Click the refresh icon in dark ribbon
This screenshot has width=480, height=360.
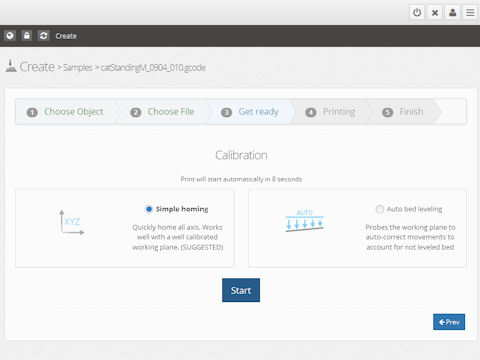coord(44,36)
